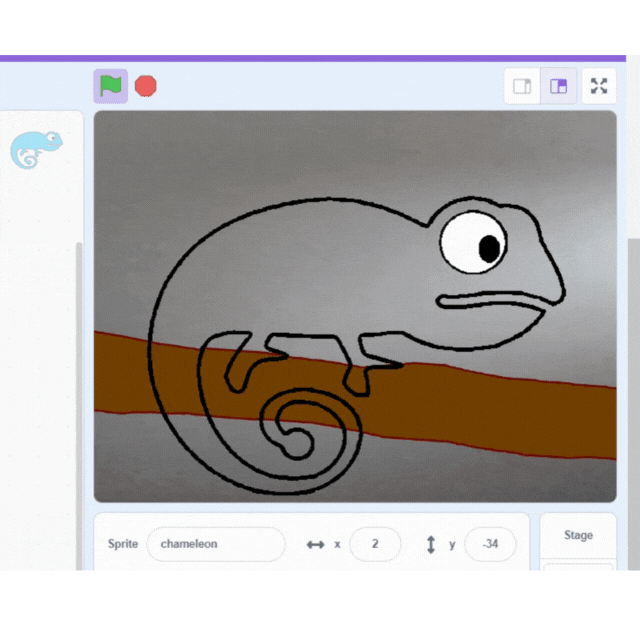The height and width of the screenshot is (640, 640).
Task: Click the x position input field
Action: click(x=375, y=544)
